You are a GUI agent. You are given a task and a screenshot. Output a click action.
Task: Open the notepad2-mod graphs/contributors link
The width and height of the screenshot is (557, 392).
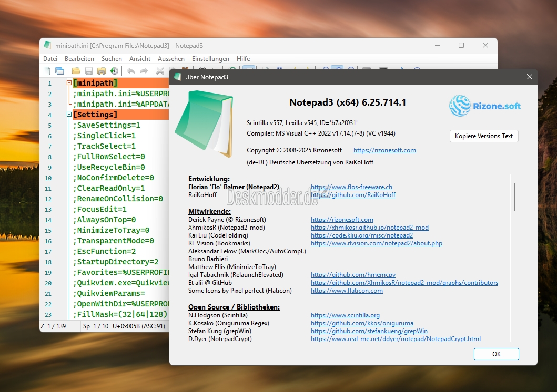(x=404, y=283)
